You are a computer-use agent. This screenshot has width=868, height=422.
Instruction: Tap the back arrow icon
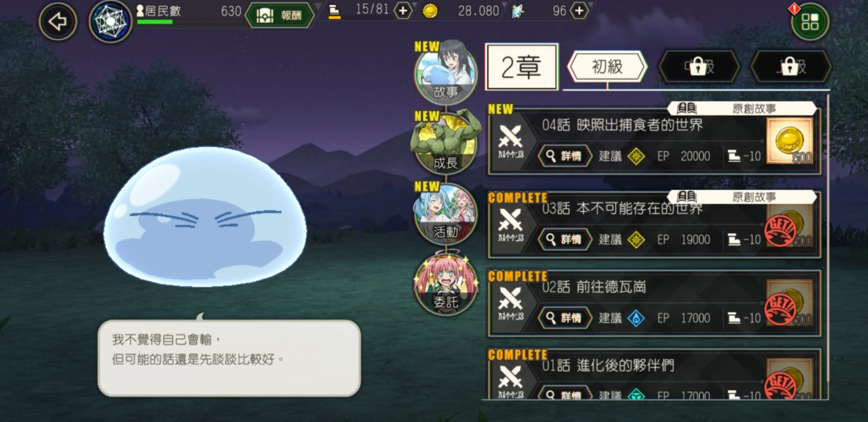pyautogui.click(x=58, y=22)
